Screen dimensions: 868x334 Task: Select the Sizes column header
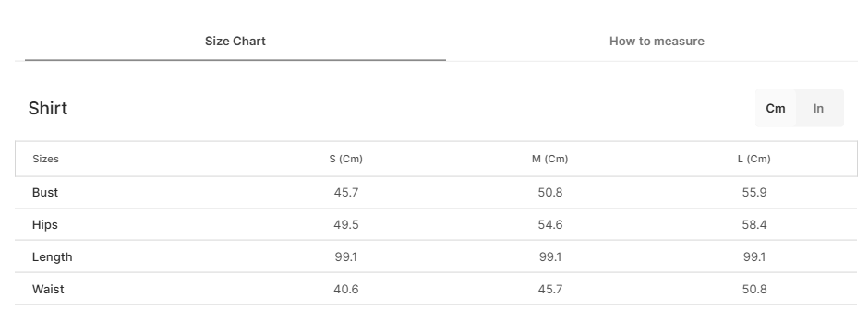45,159
